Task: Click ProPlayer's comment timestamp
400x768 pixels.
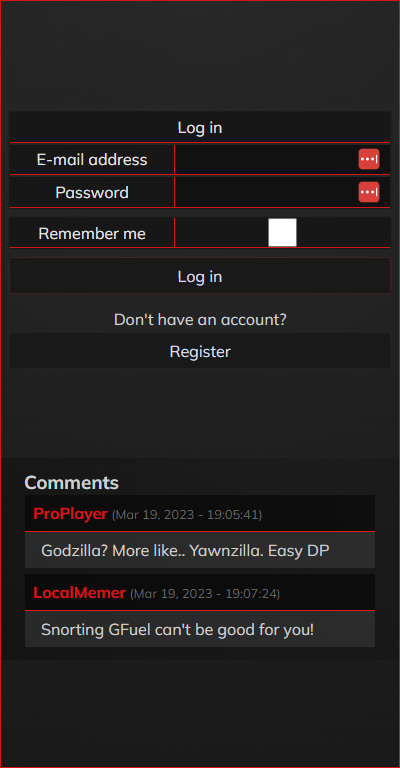Action: (187, 515)
